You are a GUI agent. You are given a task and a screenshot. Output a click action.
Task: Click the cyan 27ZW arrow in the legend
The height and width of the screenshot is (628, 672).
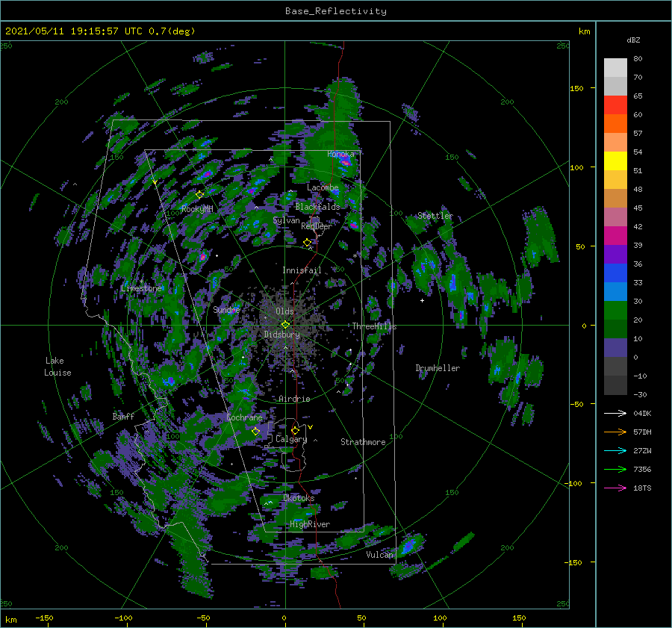click(x=615, y=450)
